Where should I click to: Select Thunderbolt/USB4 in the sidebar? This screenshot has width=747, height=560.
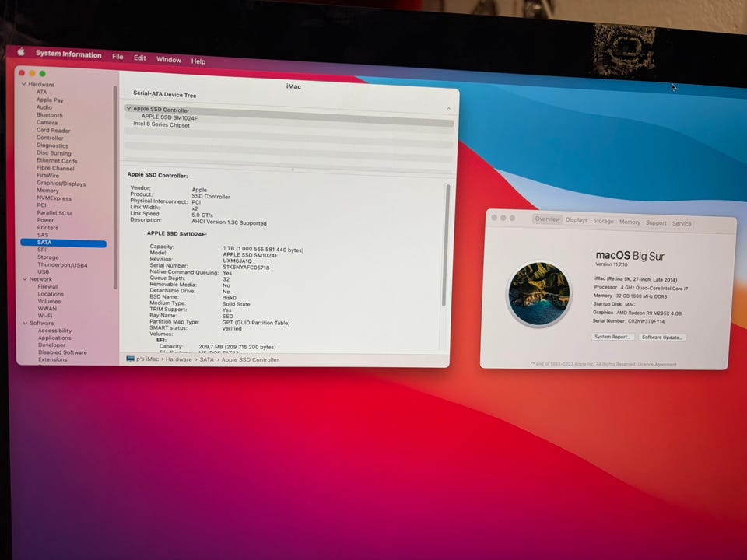click(x=62, y=264)
